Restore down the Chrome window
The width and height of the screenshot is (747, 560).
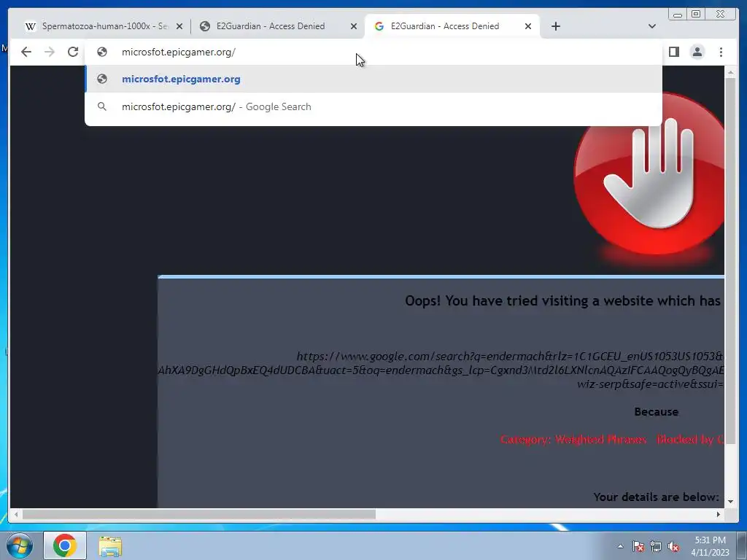(696, 15)
